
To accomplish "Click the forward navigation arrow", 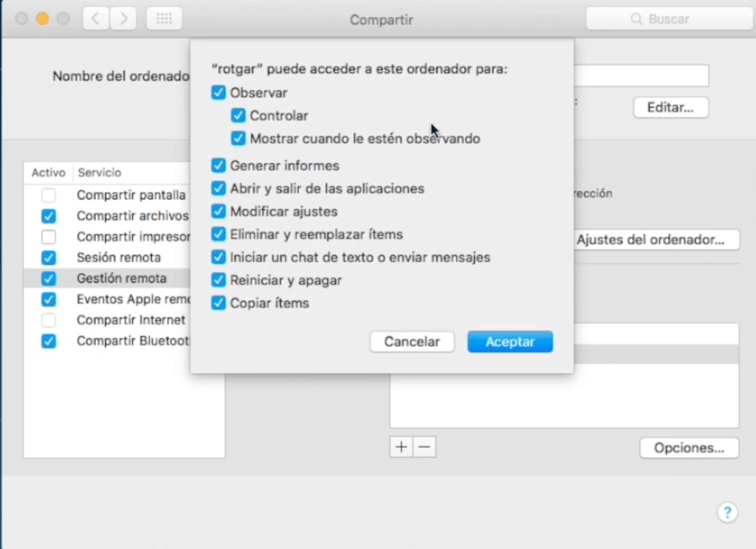I will click(x=123, y=19).
